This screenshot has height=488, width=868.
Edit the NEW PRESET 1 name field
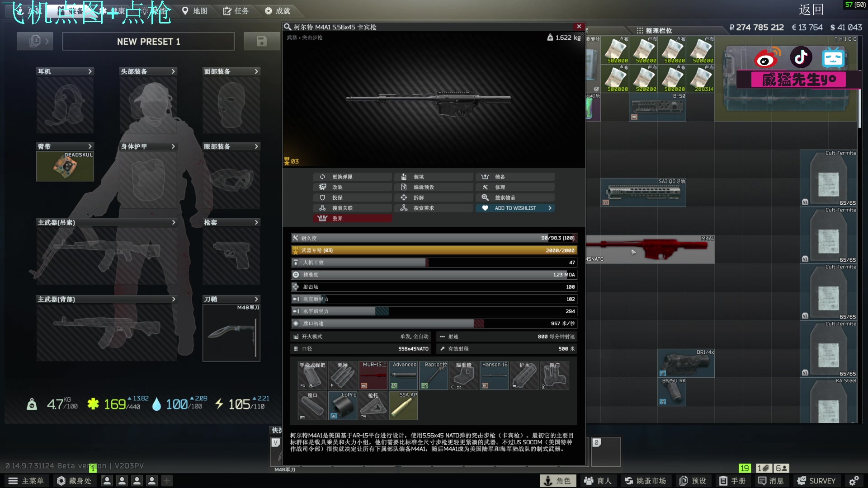click(148, 42)
